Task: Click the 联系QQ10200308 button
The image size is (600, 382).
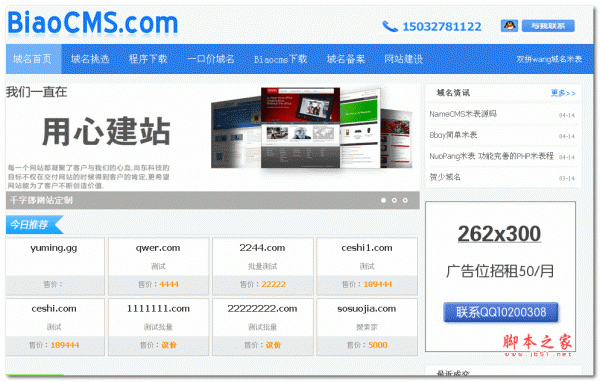Action: [501, 312]
